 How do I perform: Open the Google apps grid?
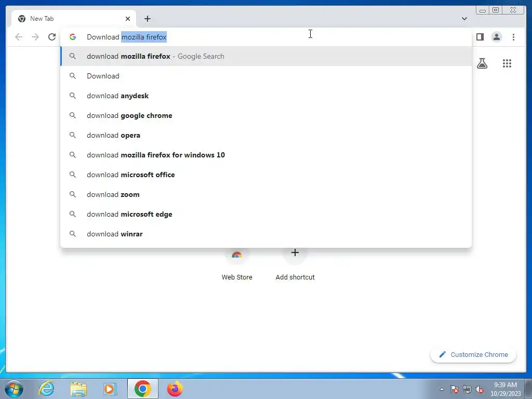(x=507, y=63)
